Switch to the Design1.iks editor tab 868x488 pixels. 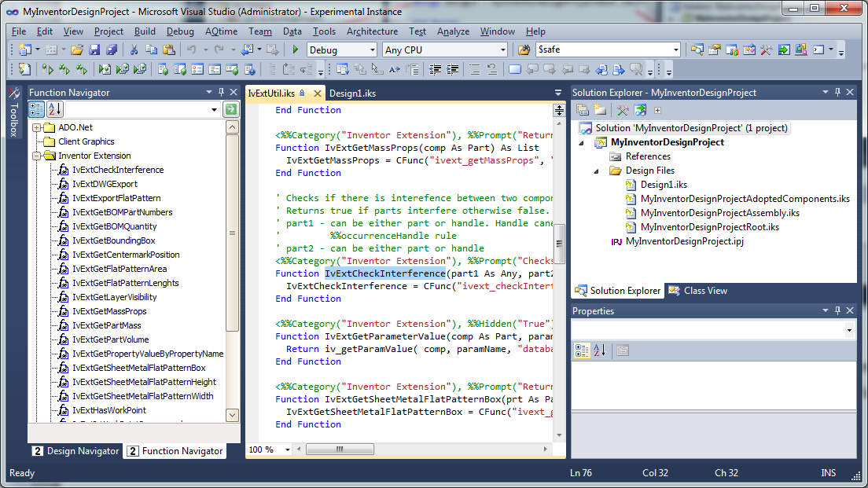tap(352, 93)
